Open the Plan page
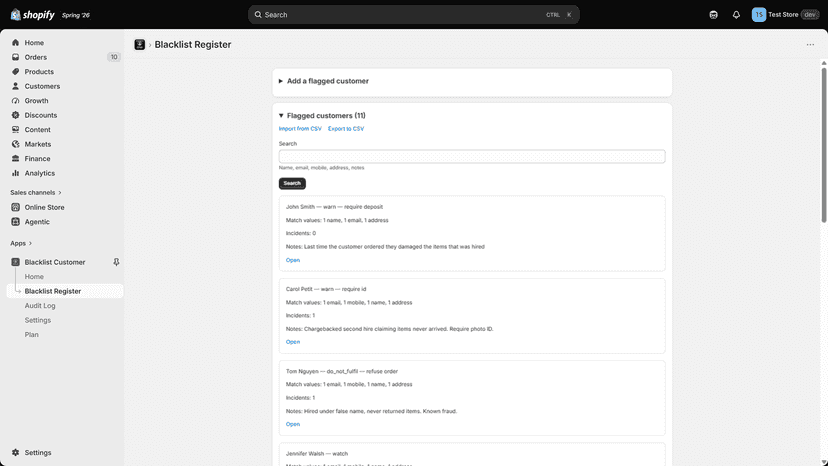The width and height of the screenshot is (828, 466). coord(31,334)
